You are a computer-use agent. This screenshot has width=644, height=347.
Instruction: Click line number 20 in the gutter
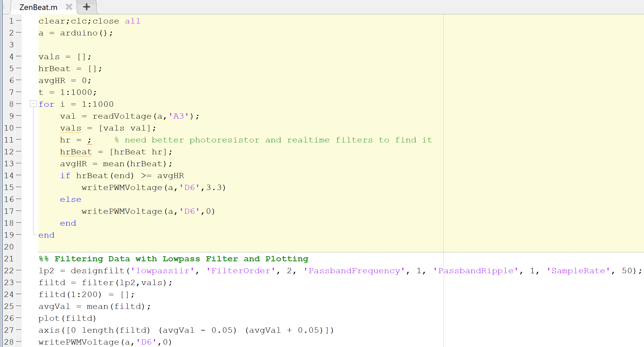[9, 247]
